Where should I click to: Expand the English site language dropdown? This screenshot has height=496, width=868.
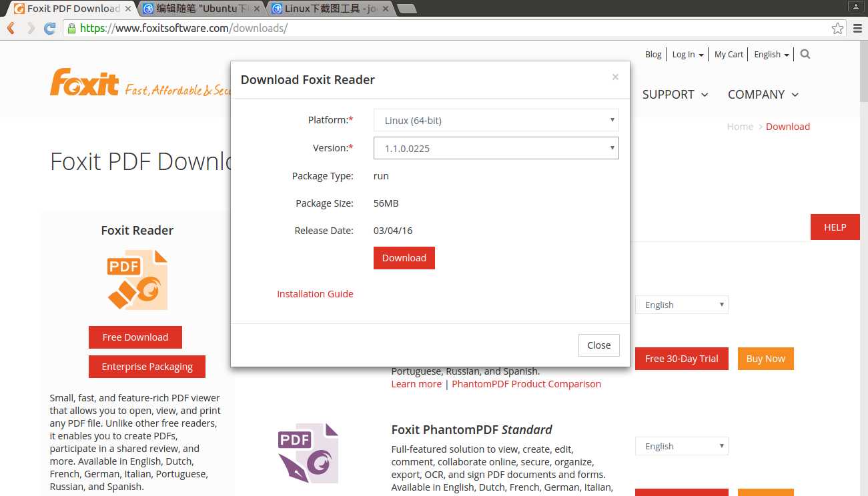pos(771,55)
